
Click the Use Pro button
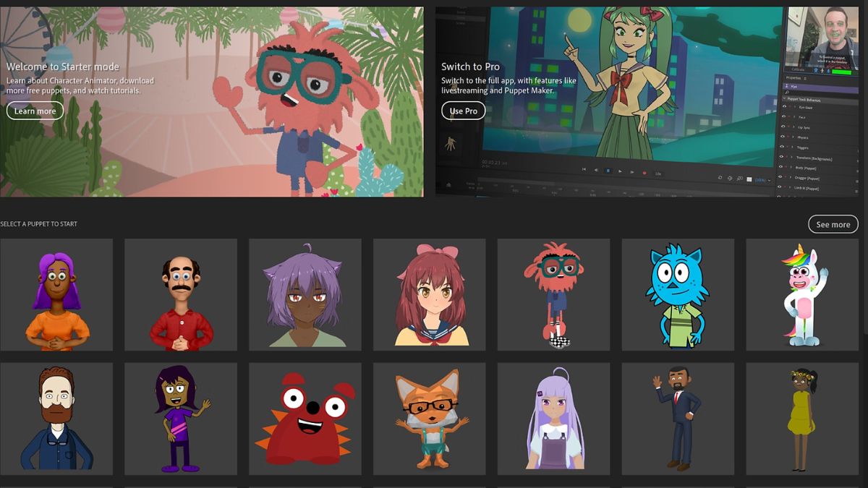[463, 111]
